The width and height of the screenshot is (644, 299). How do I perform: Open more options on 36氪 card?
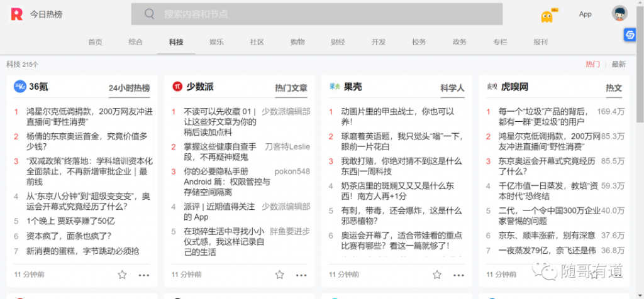[144, 275]
